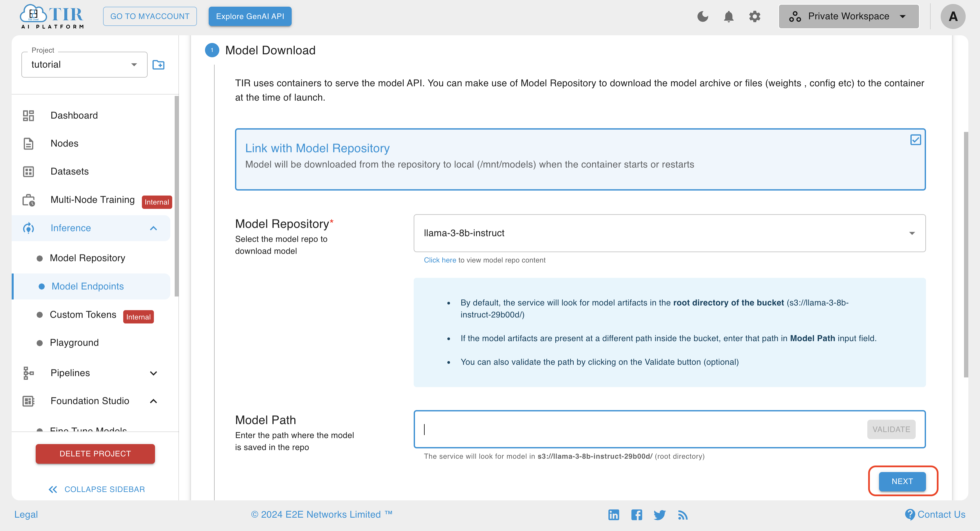Viewport: 980px width, 531px height.
Task: Open the Private Workspace dropdown arrow
Action: pos(902,16)
